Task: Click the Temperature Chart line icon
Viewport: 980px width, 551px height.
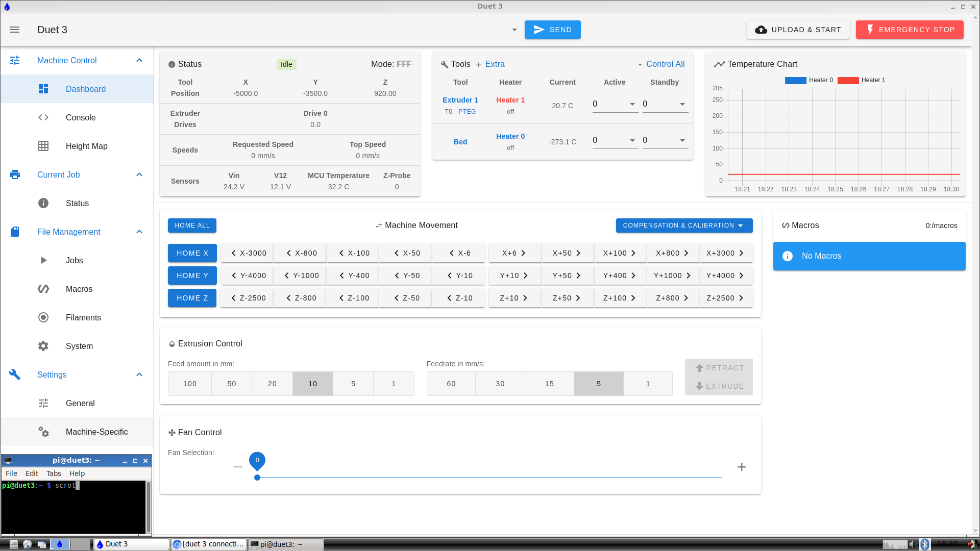Action: [x=719, y=64]
